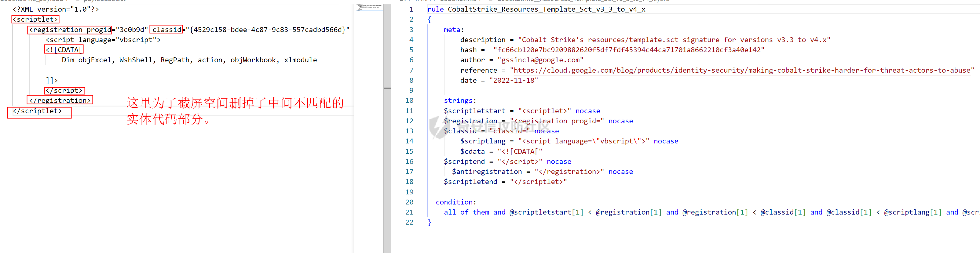Click the description string in the YARA rule

pyautogui.click(x=674, y=40)
